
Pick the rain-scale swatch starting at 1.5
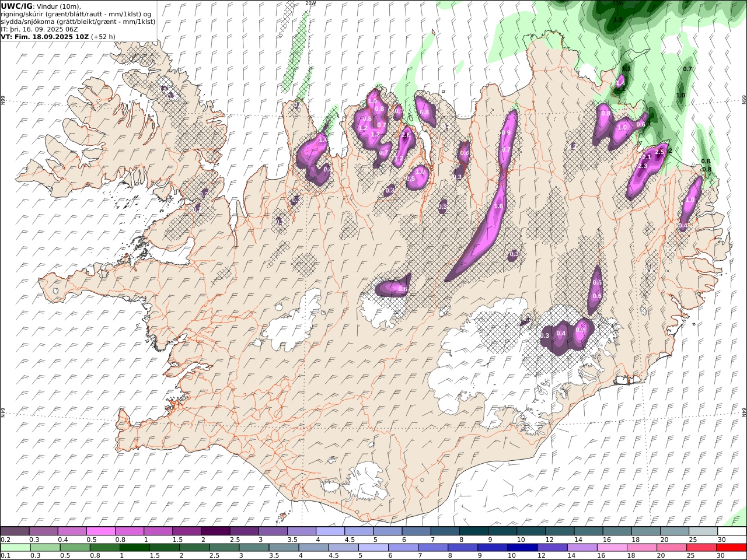coord(164,547)
